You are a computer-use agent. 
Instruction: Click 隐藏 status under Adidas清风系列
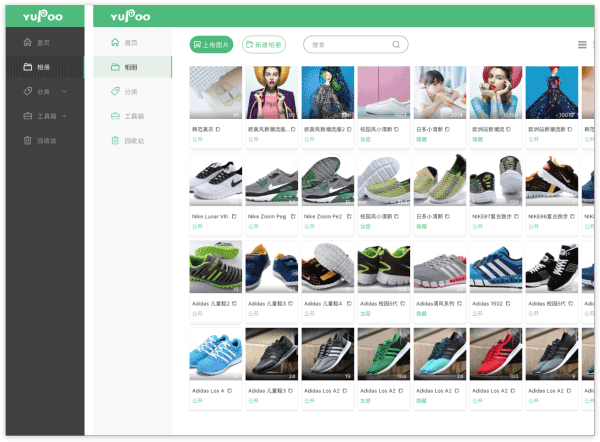click(422, 313)
